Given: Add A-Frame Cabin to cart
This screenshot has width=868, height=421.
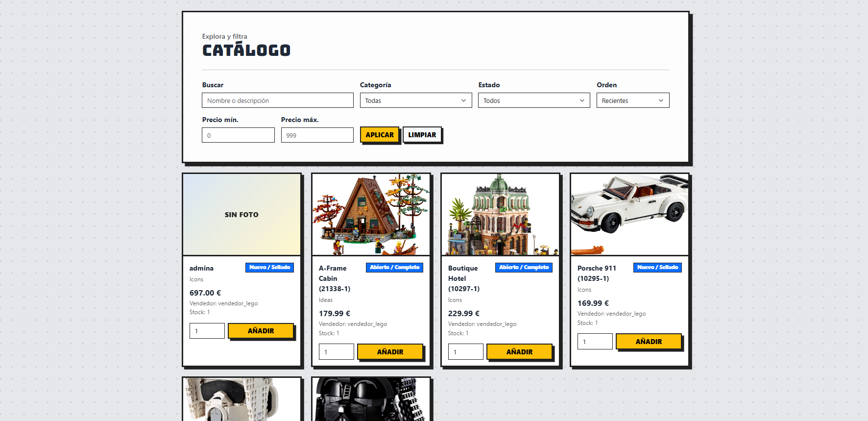Looking at the screenshot, I should coord(390,352).
